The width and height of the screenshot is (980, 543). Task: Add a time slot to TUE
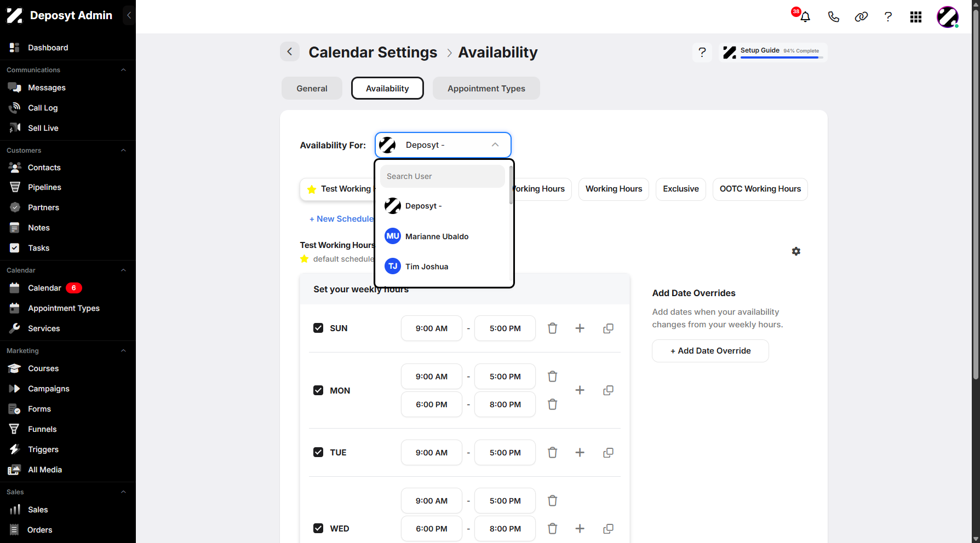coord(580,453)
